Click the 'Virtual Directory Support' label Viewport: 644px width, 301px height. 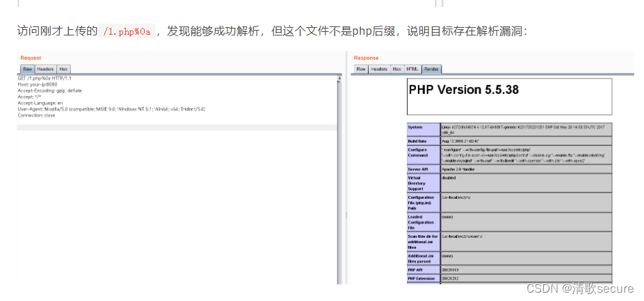point(417,183)
